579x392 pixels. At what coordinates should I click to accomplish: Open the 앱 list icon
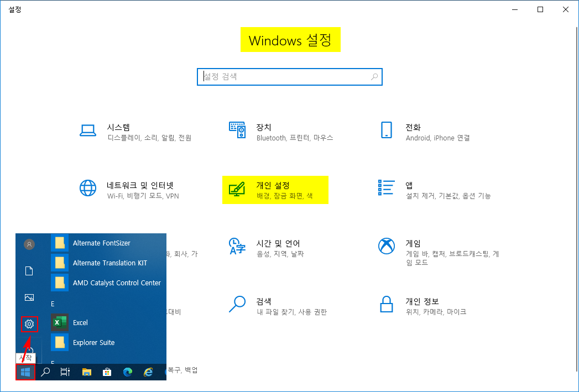[x=386, y=187]
